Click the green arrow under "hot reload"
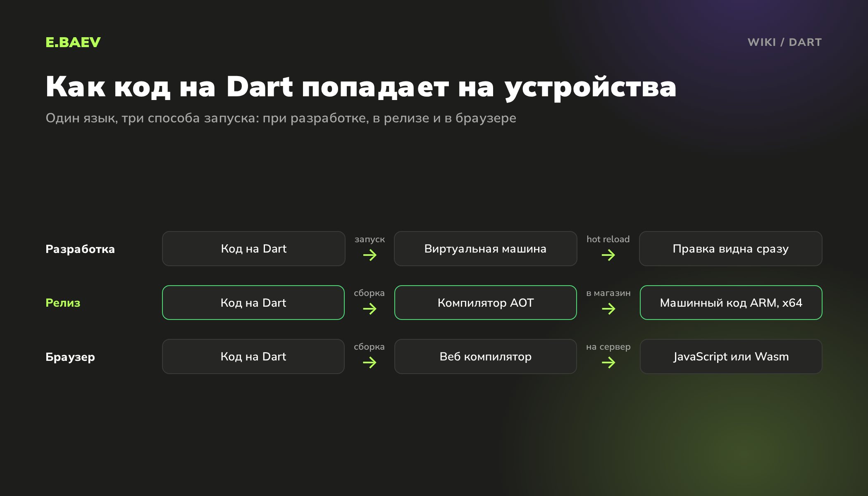This screenshot has height=496, width=868. pyautogui.click(x=608, y=255)
